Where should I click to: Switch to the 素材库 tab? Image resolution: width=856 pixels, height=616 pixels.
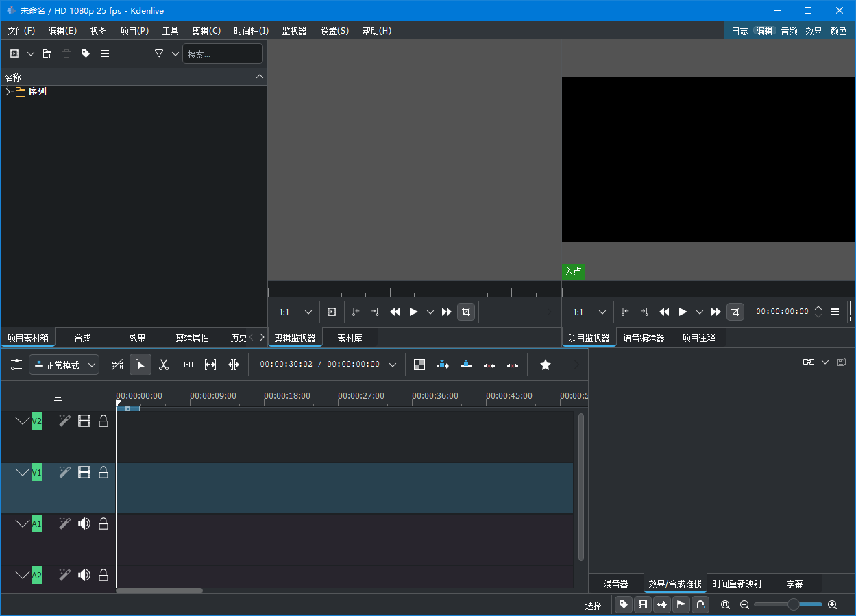point(350,338)
